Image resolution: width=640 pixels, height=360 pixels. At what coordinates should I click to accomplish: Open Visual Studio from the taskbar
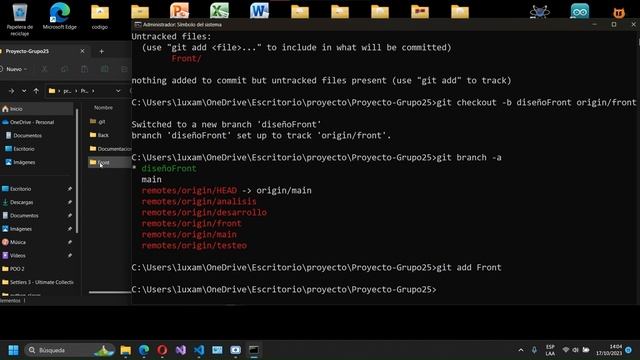point(180,350)
